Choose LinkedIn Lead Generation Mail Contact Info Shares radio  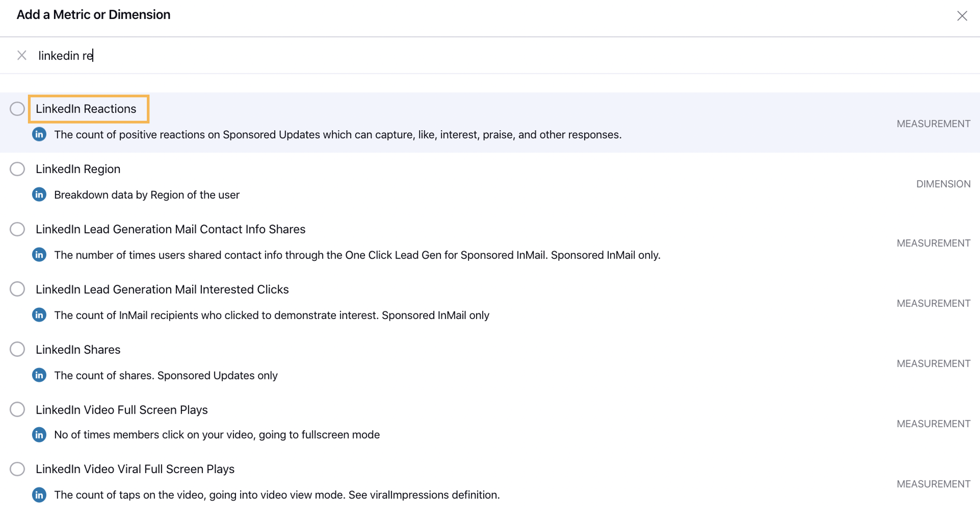pyautogui.click(x=17, y=229)
